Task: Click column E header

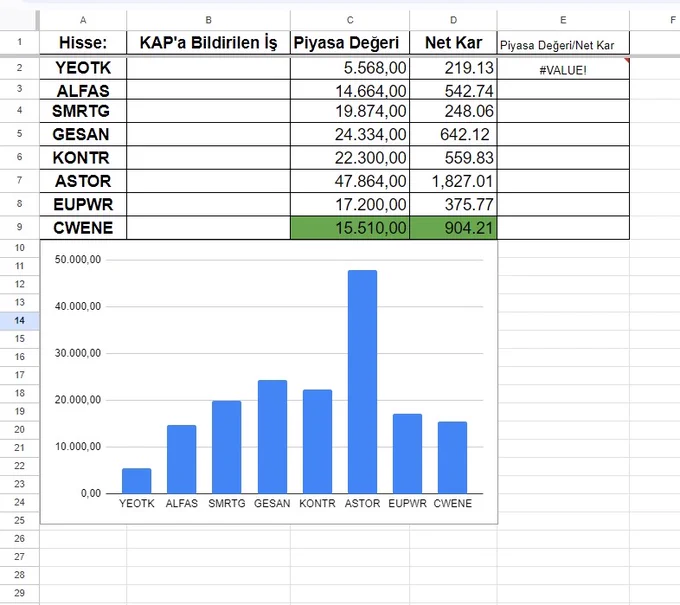Action: click(x=563, y=20)
